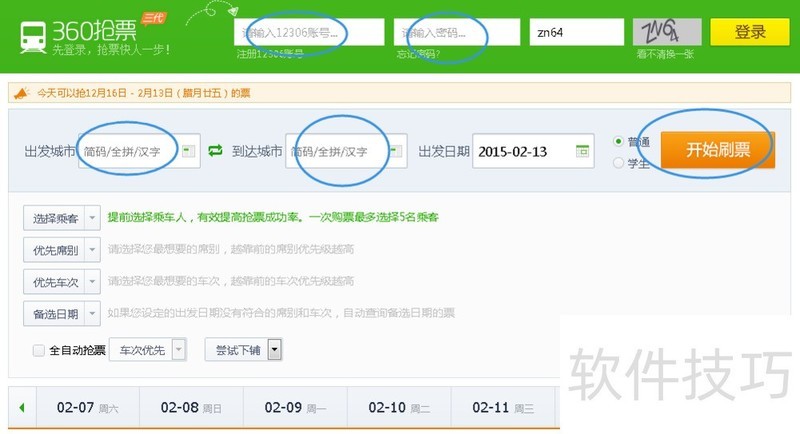Open the departure date calendar icon
This screenshot has width=800, height=434.
pos(582,152)
